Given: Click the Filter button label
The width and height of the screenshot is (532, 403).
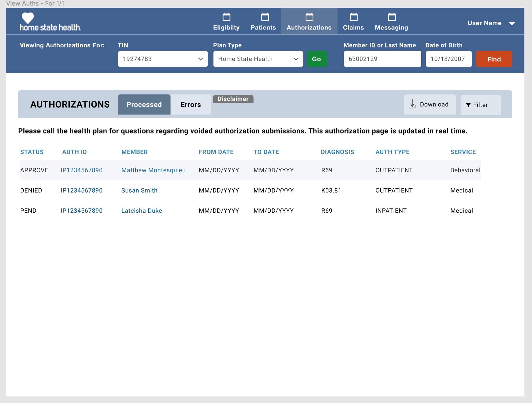Looking at the screenshot, I should point(480,105).
